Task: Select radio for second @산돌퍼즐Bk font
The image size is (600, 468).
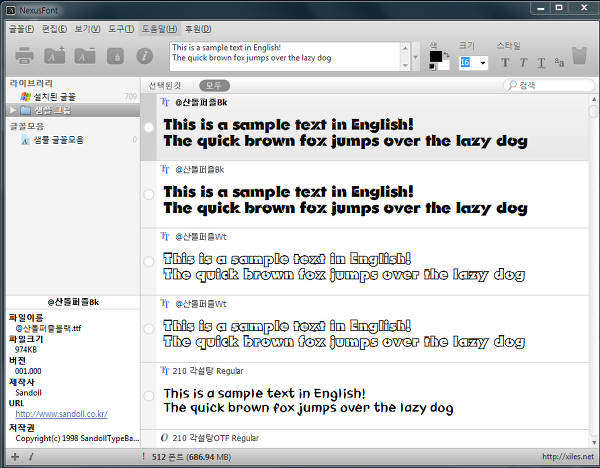Action: pyautogui.click(x=148, y=194)
